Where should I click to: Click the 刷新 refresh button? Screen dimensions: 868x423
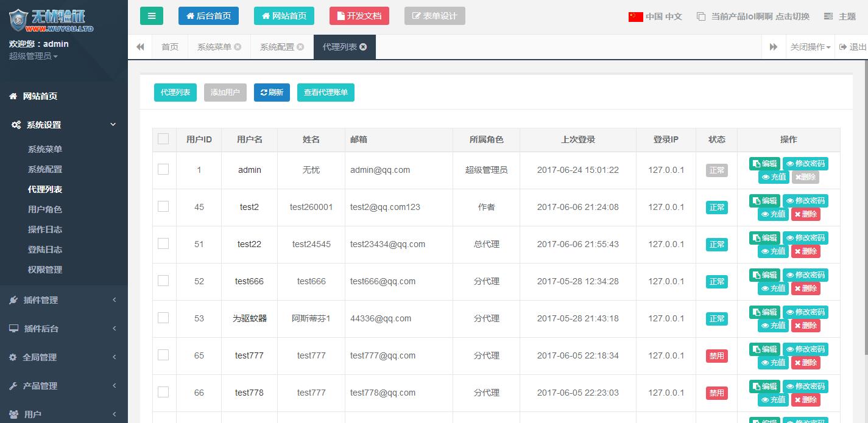pyautogui.click(x=272, y=93)
